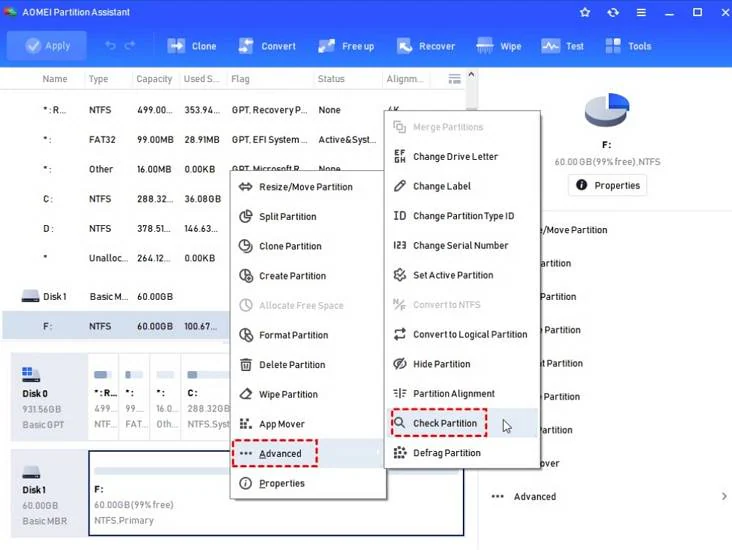732x550 pixels.
Task: Click the Resize/Move Partition arrows icon
Action: tap(246, 187)
